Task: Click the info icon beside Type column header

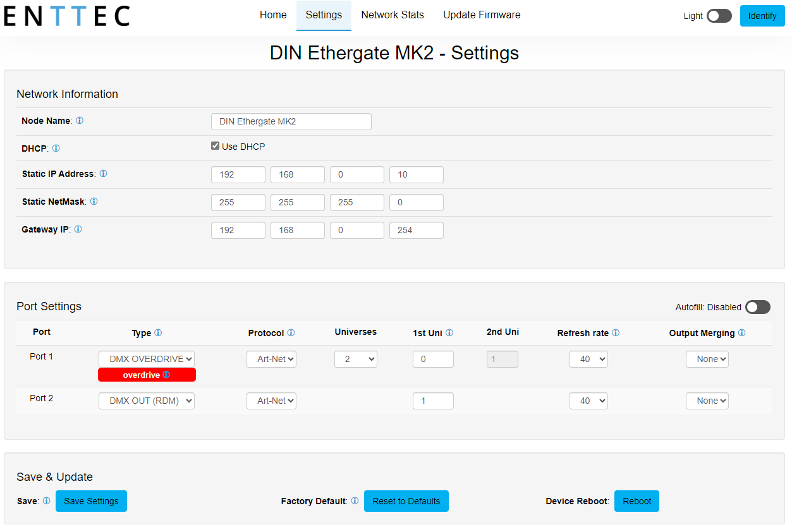Action: (x=158, y=332)
